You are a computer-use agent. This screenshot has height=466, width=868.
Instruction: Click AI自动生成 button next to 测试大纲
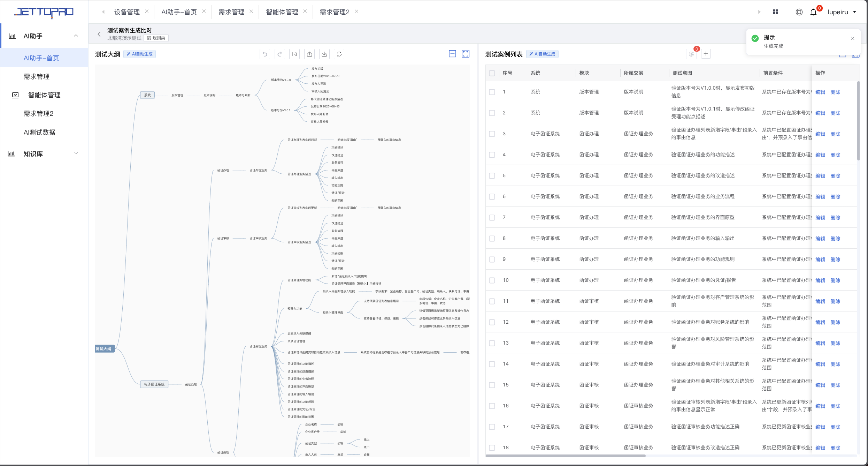coord(139,54)
